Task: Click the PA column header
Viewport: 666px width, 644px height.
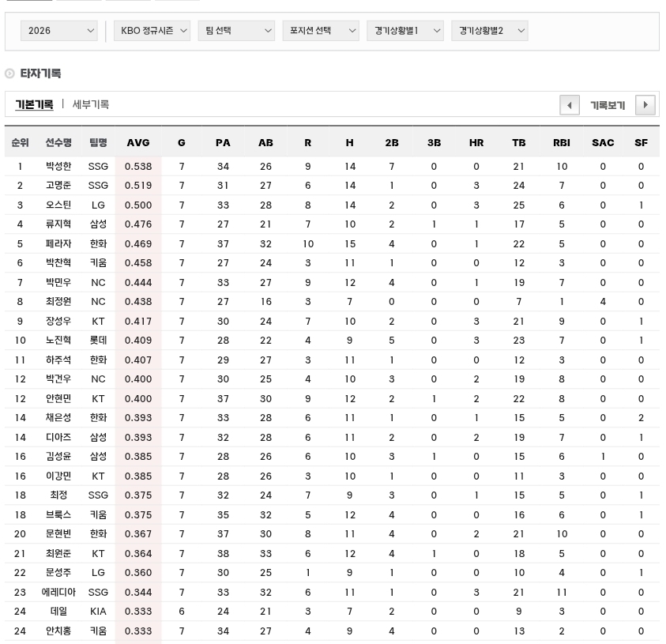Action: point(223,143)
